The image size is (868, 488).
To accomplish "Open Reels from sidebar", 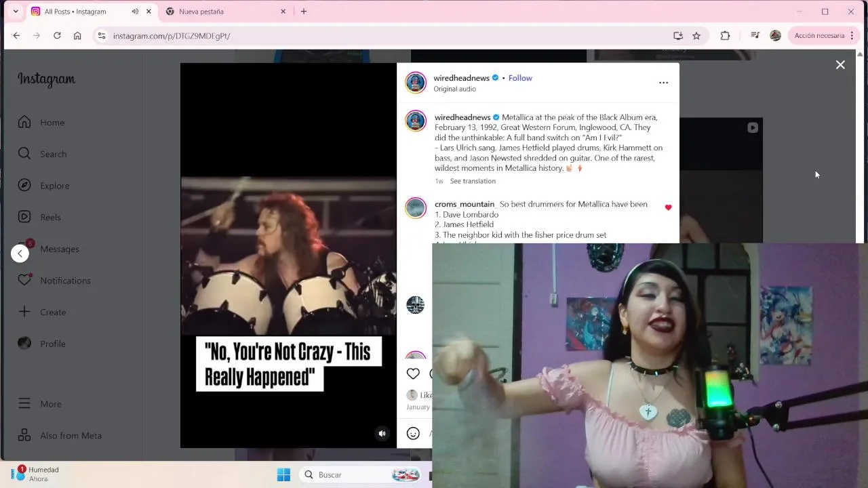I will point(39,217).
